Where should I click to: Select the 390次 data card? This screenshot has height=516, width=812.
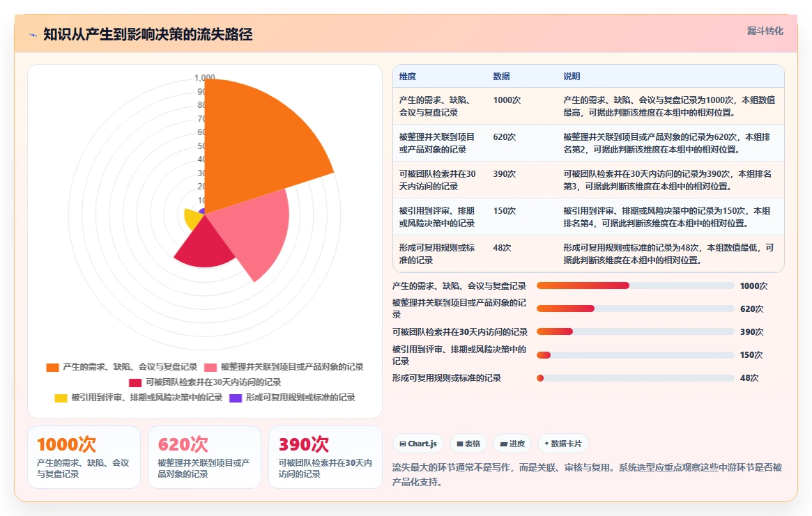click(x=325, y=458)
